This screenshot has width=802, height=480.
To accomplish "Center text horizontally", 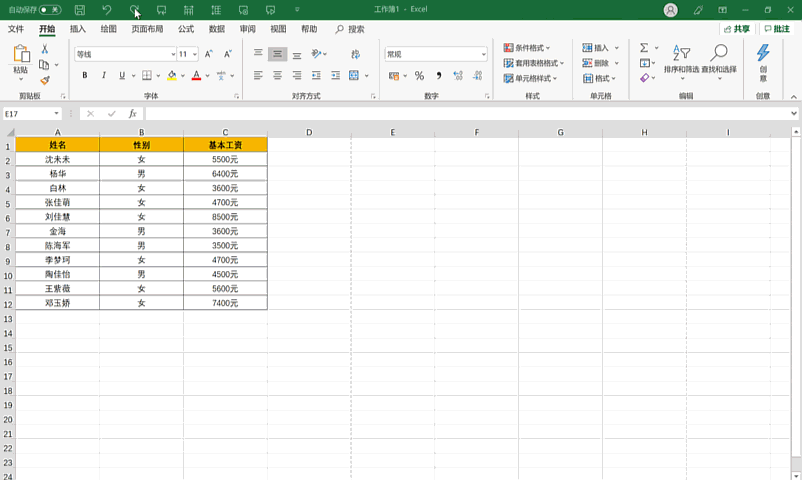I will (277, 75).
